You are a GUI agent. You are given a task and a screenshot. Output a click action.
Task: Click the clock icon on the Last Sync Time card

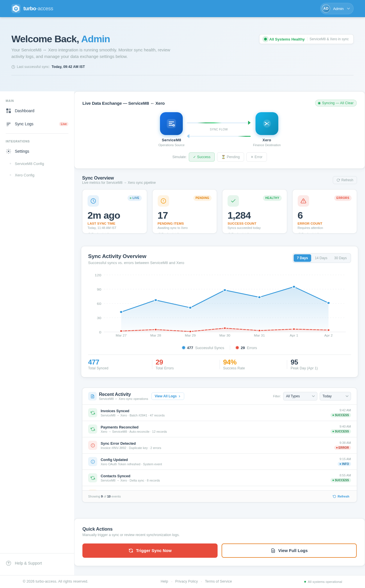coord(93,201)
